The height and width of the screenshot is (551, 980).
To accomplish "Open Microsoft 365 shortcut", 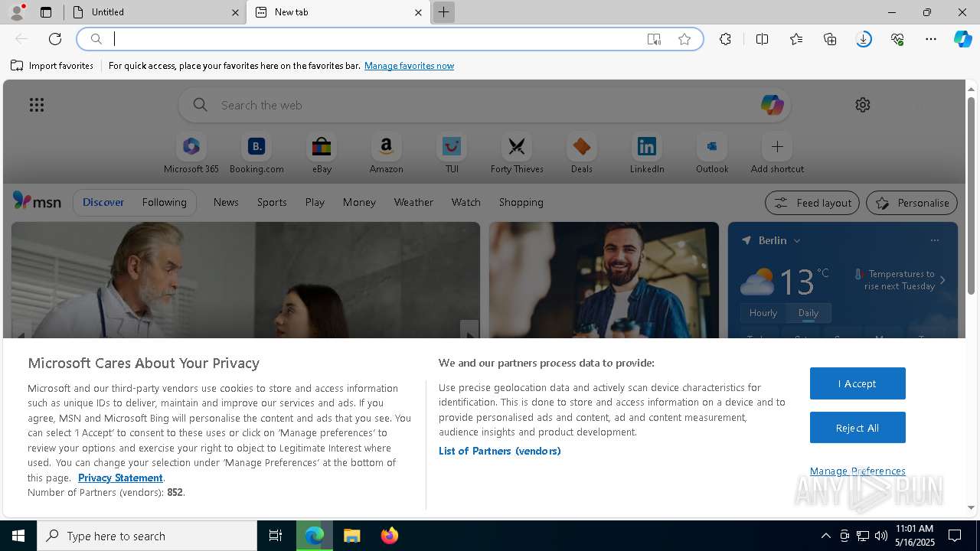I will [x=191, y=154].
